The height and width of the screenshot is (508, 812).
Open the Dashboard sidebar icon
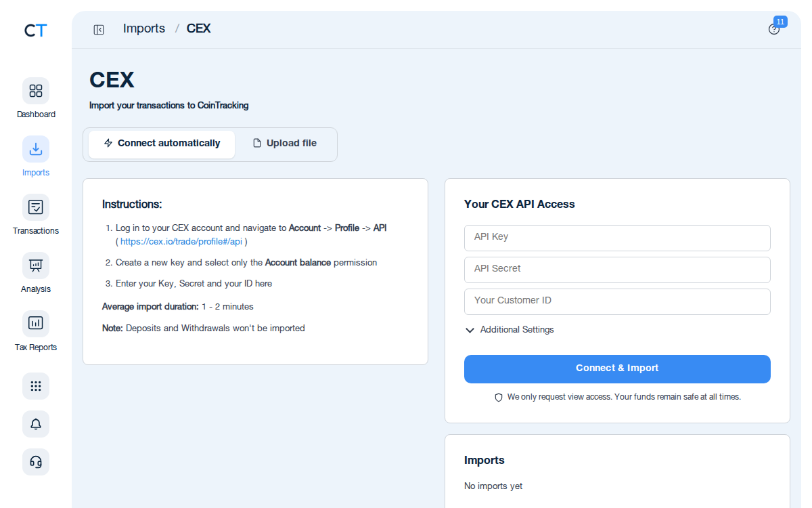(36, 91)
